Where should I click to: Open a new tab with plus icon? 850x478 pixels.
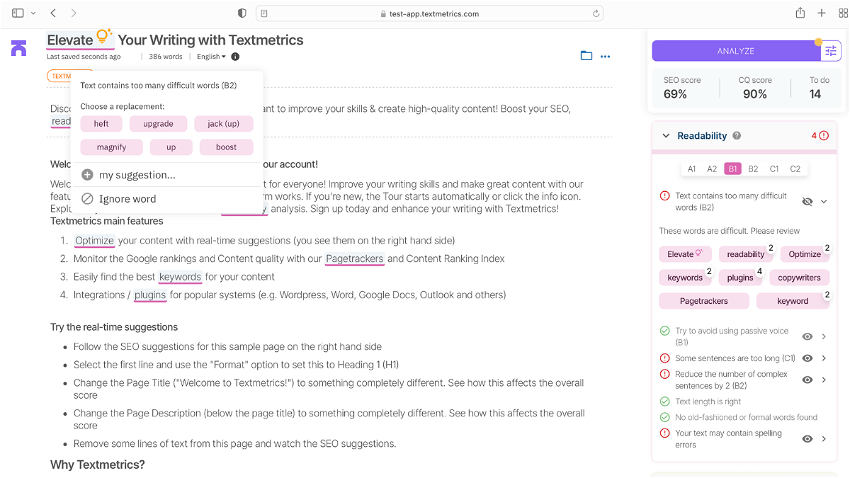[822, 13]
